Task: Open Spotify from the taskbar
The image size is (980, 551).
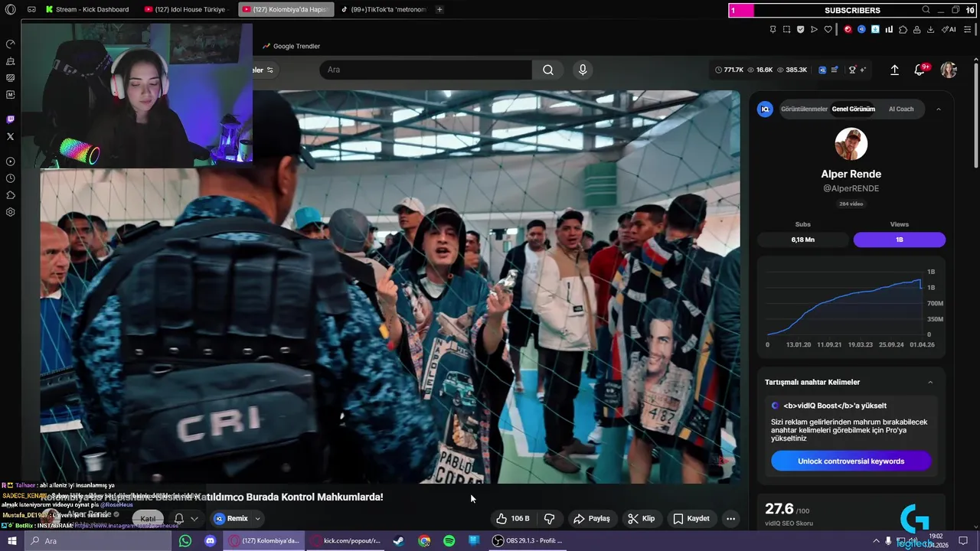Action: click(x=449, y=540)
